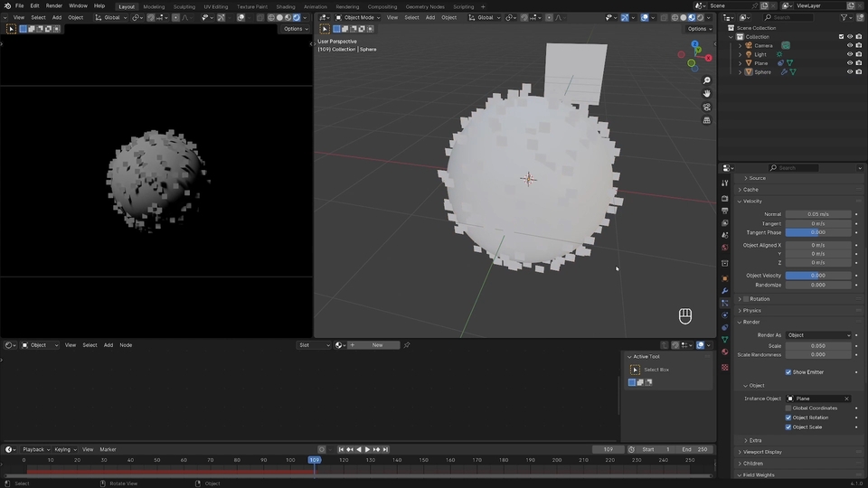The width and height of the screenshot is (868, 488).
Task: Open the Playback menu in timeline
Action: pyautogui.click(x=36, y=450)
